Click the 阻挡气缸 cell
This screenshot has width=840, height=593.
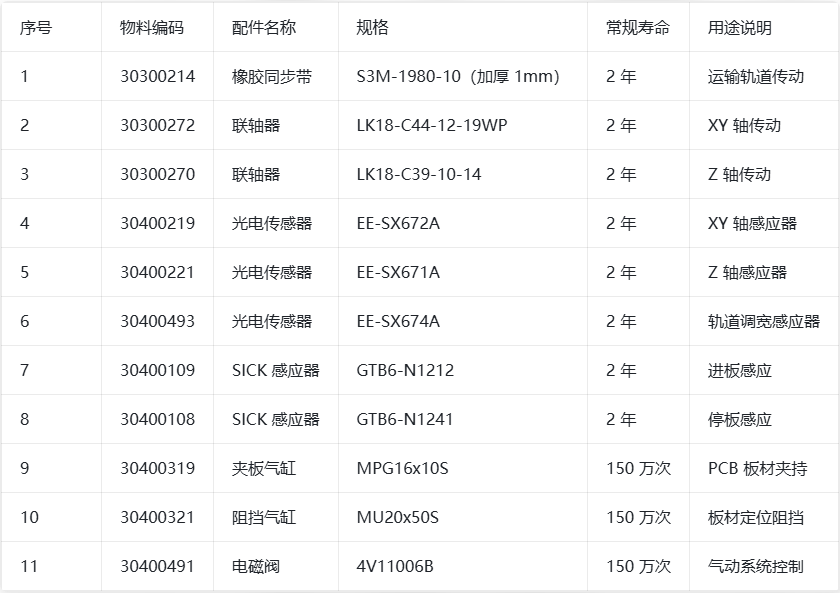pos(264,517)
